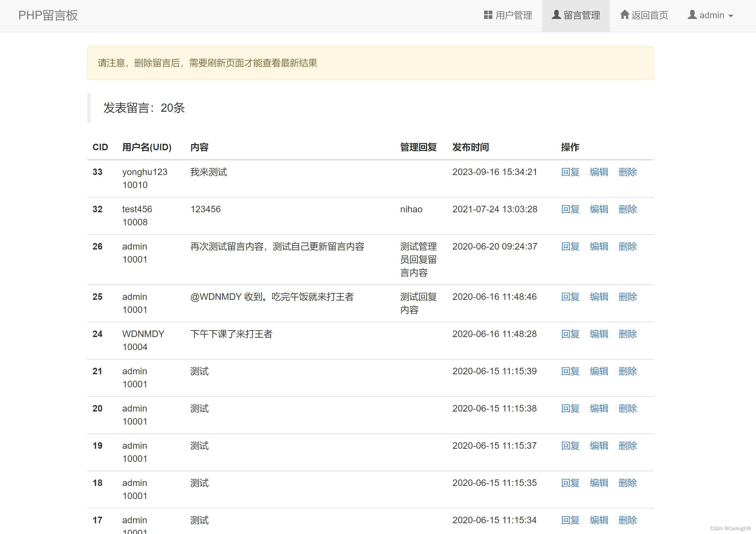This screenshot has height=534, width=756.
Task: Select the username WDNMDY
Action: click(143, 333)
